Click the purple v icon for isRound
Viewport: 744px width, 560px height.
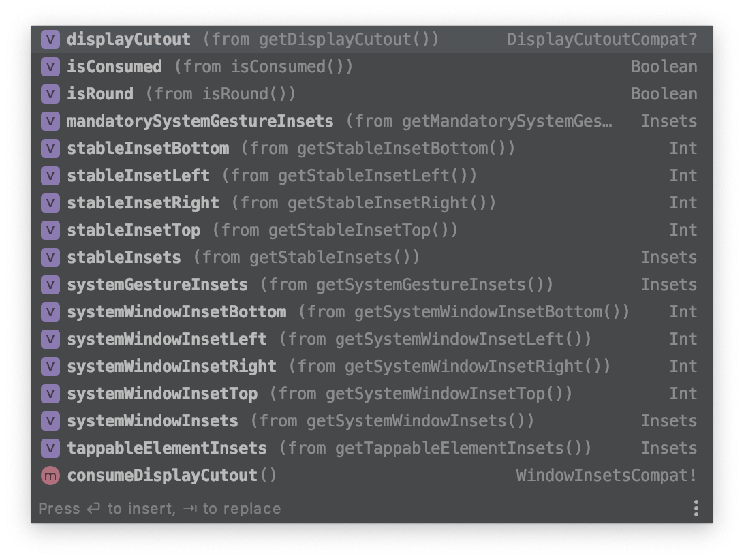(x=50, y=94)
